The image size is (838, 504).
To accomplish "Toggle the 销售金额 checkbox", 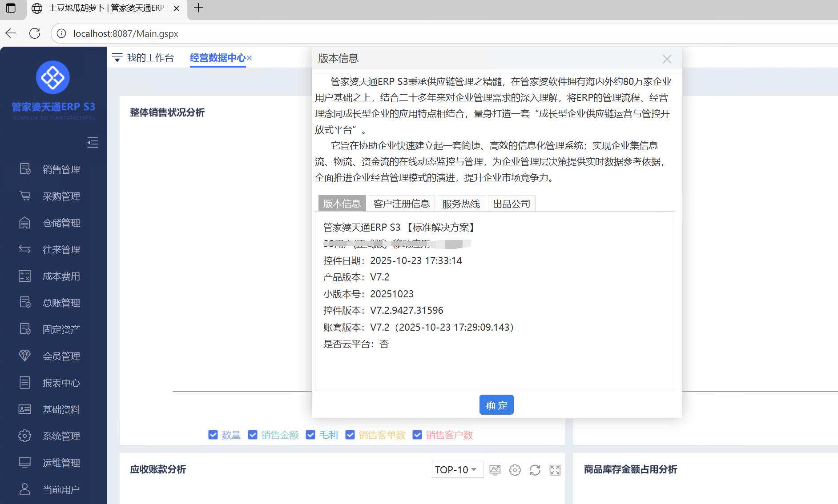I will click(x=253, y=435).
